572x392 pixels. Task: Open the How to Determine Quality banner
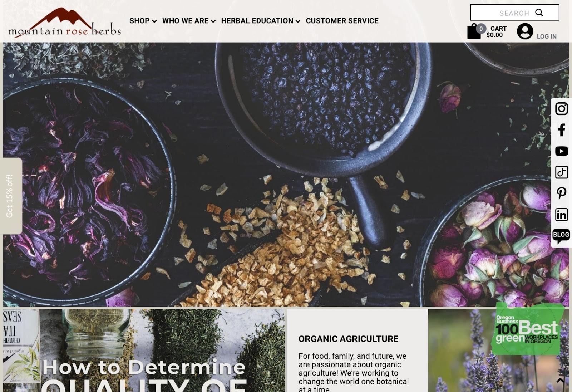pos(144,351)
